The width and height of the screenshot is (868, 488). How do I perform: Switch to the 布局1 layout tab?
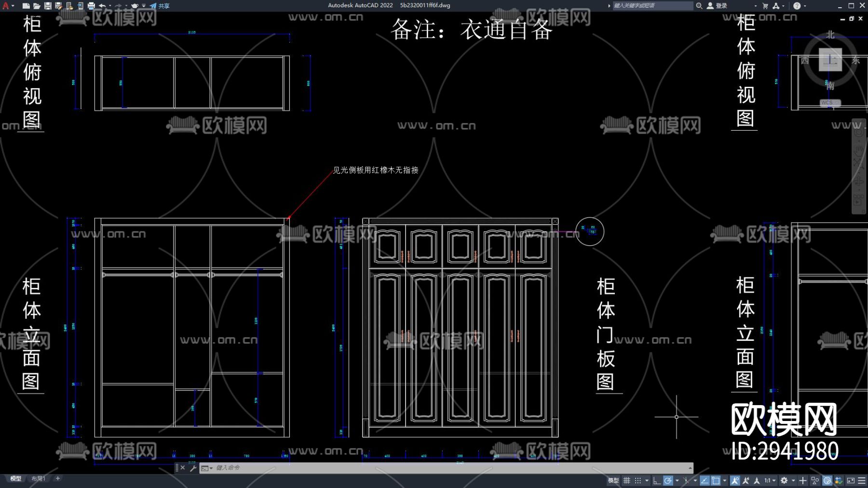tap(39, 478)
